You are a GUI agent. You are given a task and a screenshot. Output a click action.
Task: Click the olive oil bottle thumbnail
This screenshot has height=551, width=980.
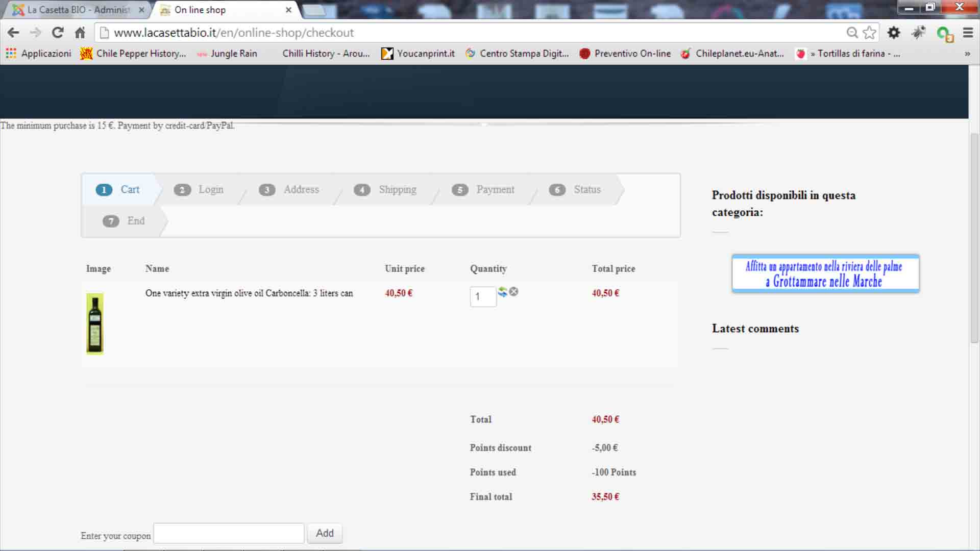[95, 323]
